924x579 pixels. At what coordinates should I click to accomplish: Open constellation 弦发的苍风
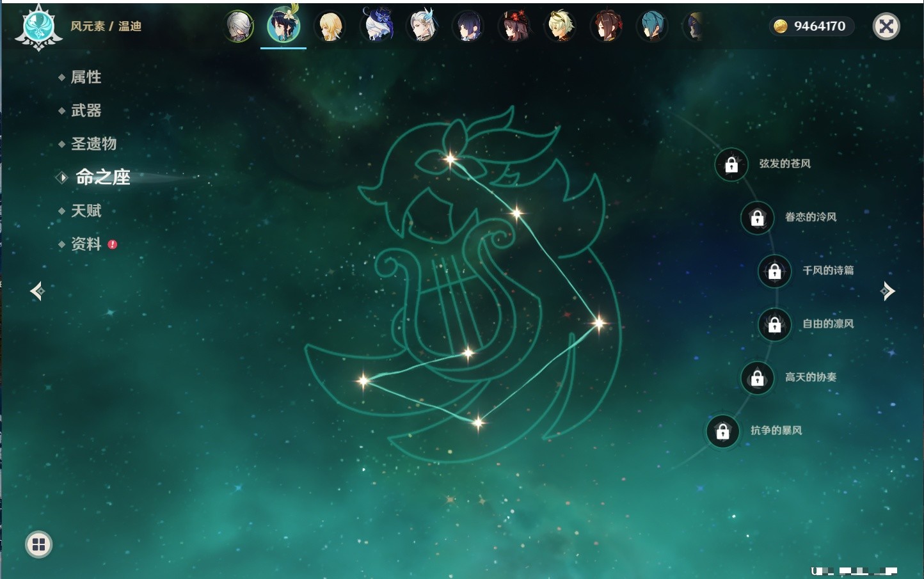click(785, 164)
